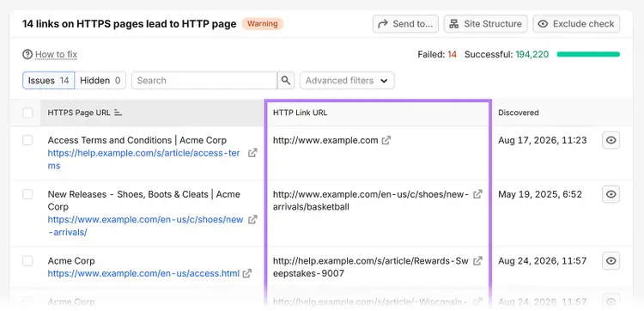
Task: Click the Exclude check button
Action: 576,24
